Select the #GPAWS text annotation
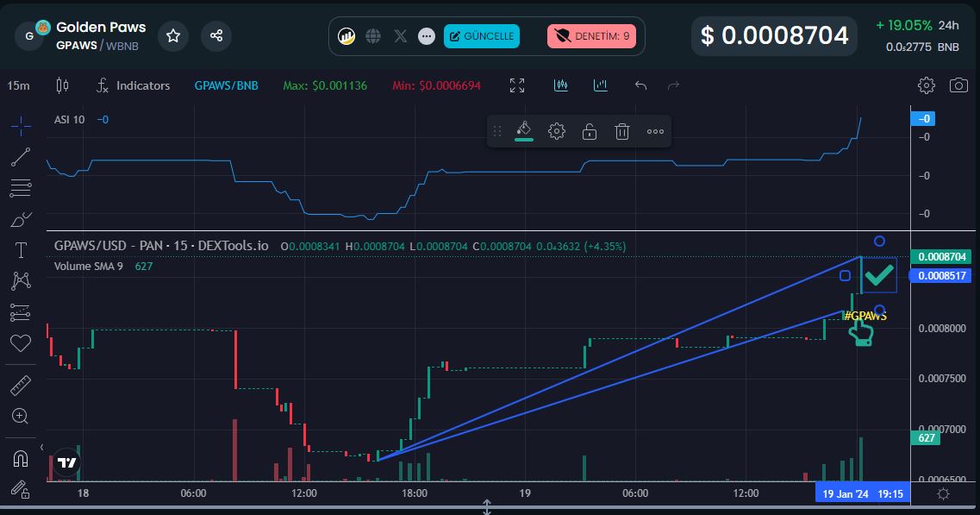Screen dimensions: 980x515 (x=865, y=316)
